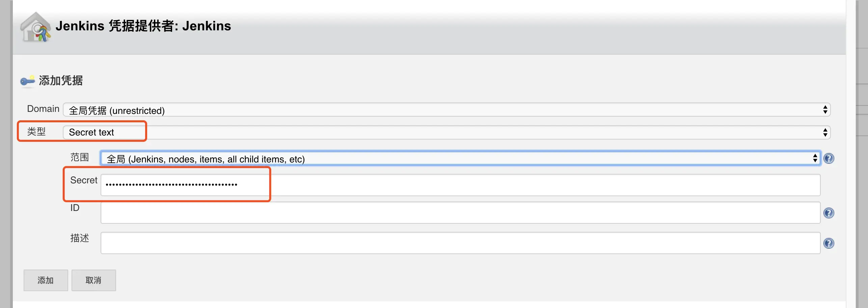
Task: Click the Jenkins credentials provider house icon
Action: [x=35, y=28]
